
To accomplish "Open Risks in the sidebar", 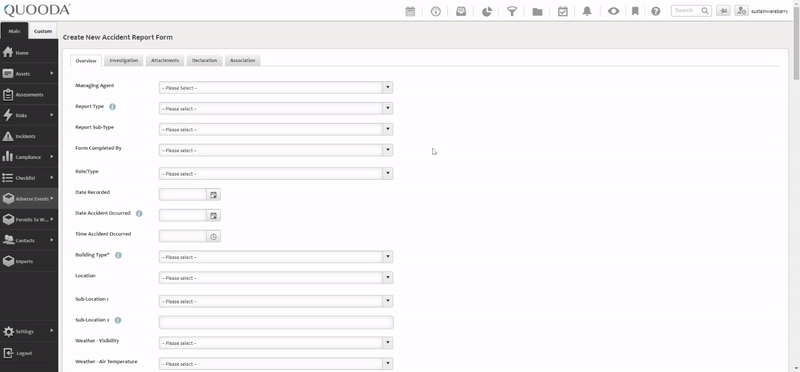I will (29, 115).
